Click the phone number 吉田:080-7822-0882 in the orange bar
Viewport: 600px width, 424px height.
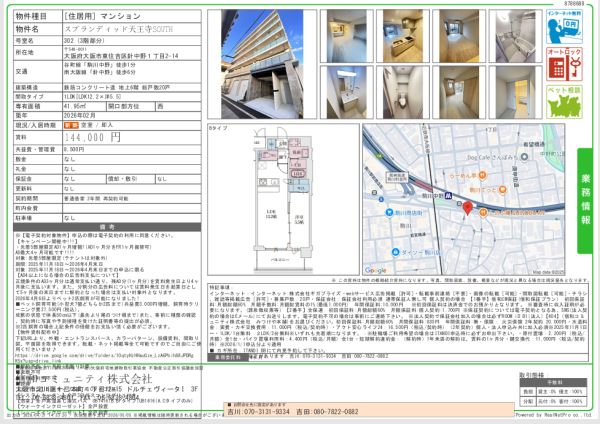tap(327, 412)
